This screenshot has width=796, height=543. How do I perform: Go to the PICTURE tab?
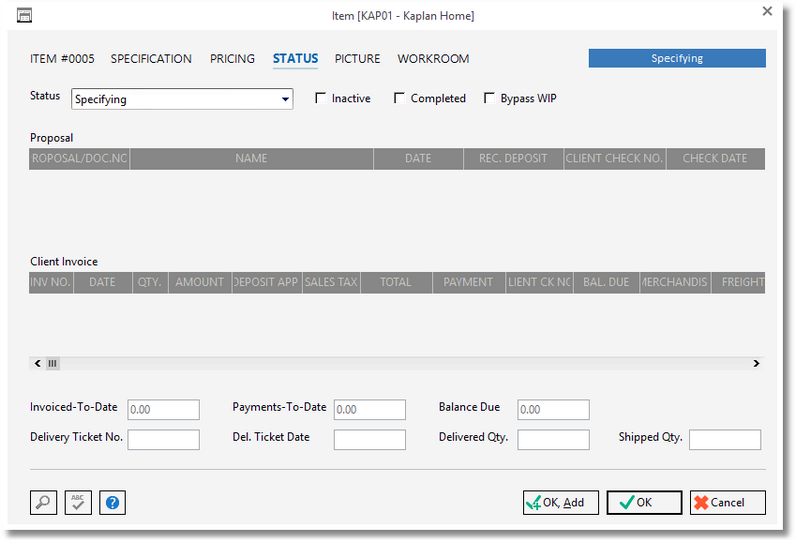pos(357,59)
